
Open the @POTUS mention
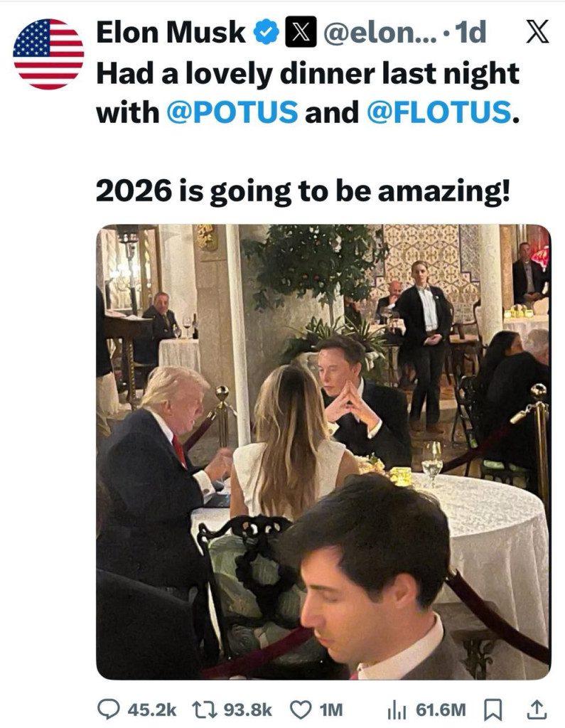232,110
